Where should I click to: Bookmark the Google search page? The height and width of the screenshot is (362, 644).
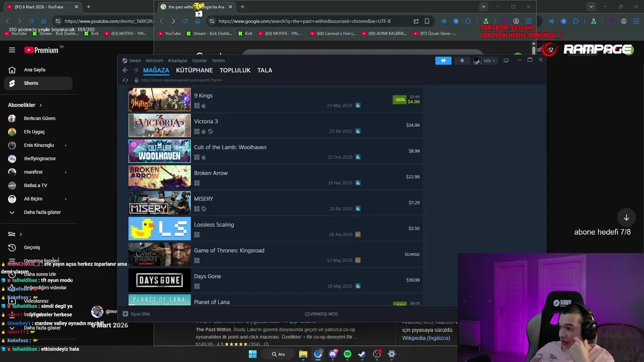(x=427, y=21)
